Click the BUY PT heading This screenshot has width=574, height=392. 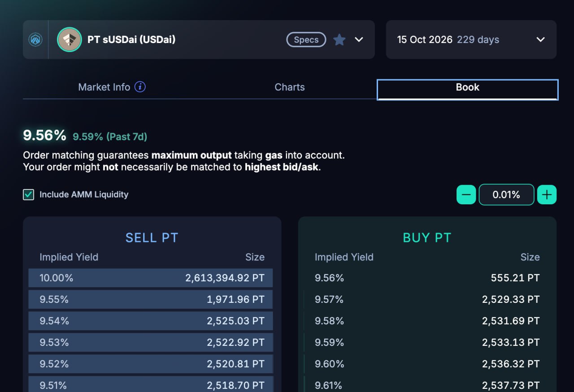tap(427, 237)
